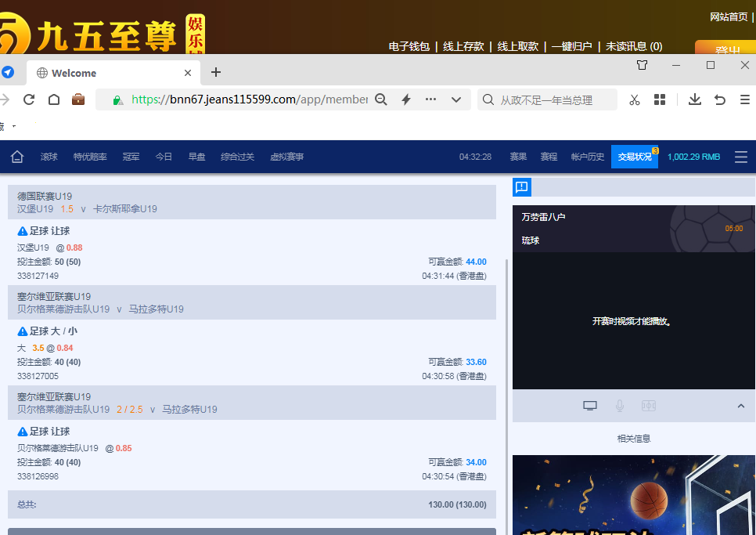Open the address bar three-dots menu
756x535 pixels.
point(430,99)
